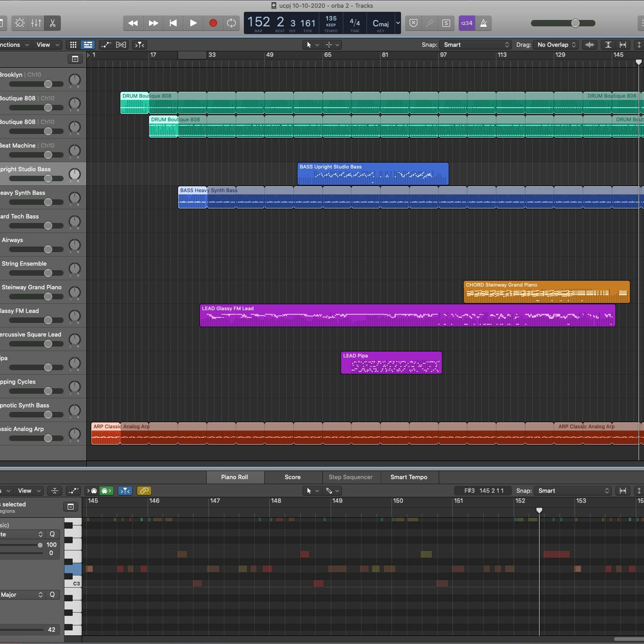
Task: Select the LEAD Pipa region
Action: click(391, 363)
